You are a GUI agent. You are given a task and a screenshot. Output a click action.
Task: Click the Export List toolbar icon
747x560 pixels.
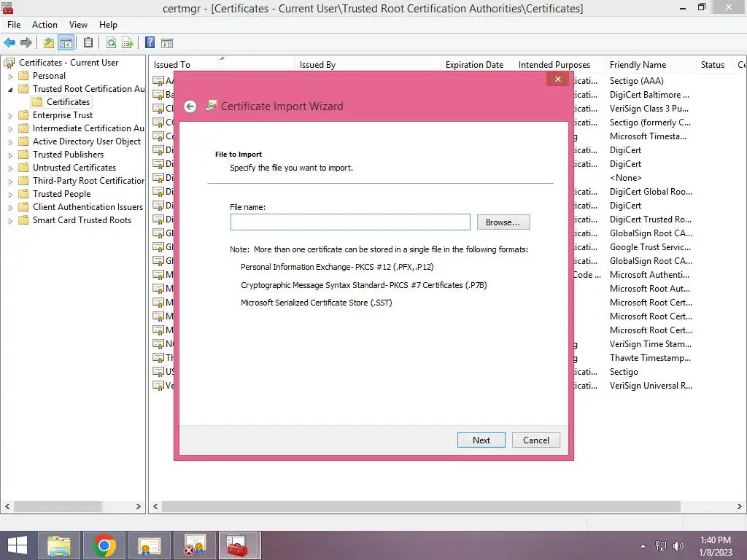(x=128, y=43)
